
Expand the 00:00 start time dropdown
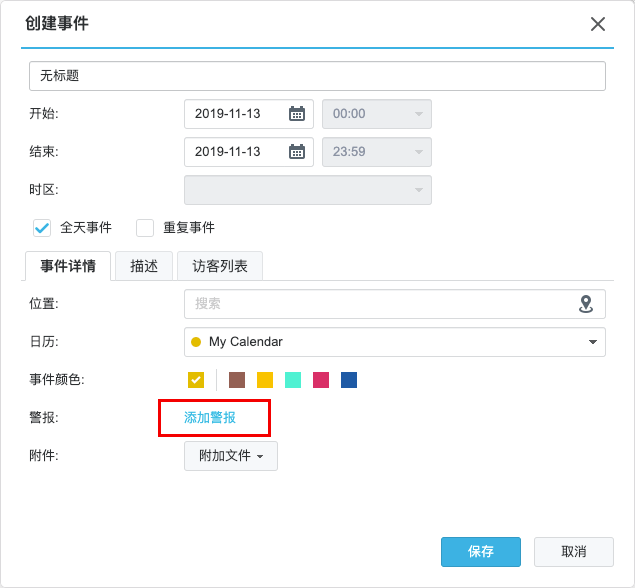[377, 114]
